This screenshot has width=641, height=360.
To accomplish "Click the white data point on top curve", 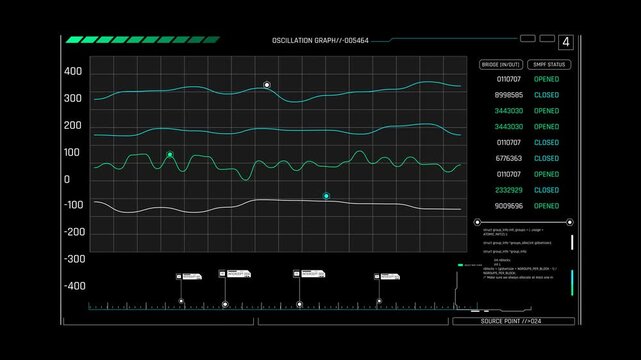I will click(267, 85).
